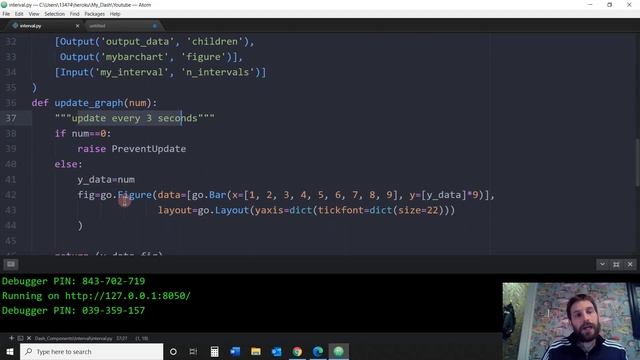Click 'update_graph' function name on line 36
Viewport: 640px width, 360px height.
[89, 103]
